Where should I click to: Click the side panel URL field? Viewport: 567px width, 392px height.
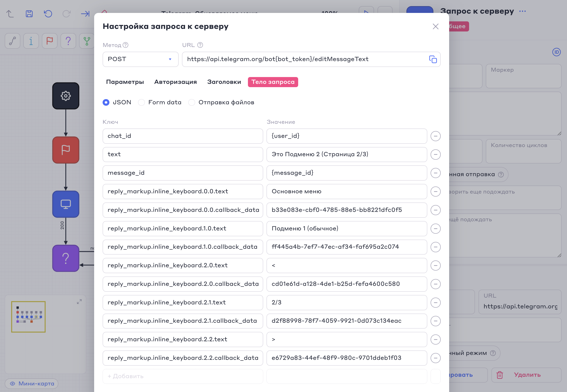520,302
